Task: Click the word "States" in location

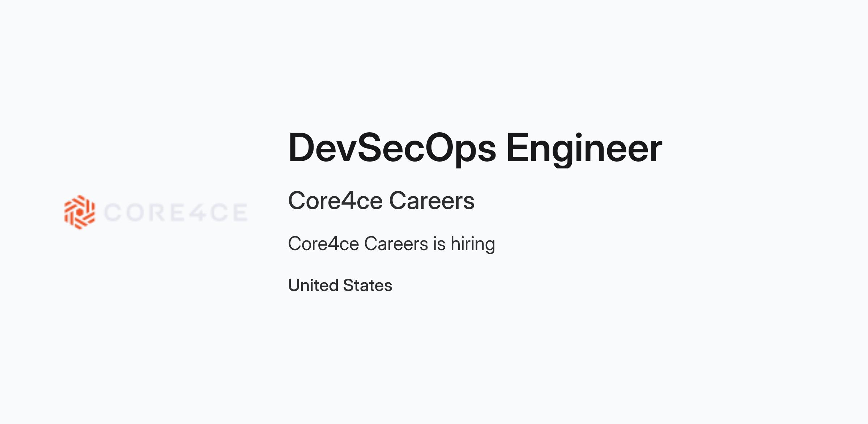Action: 368,285
